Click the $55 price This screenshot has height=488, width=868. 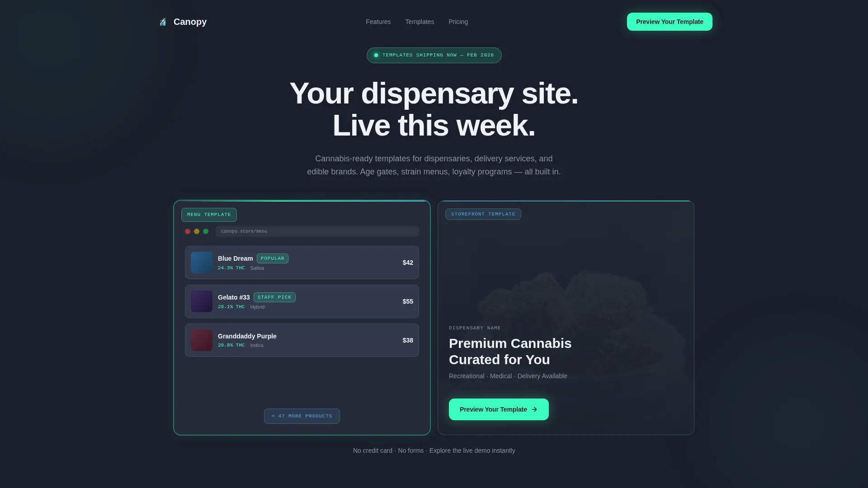pos(408,301)
